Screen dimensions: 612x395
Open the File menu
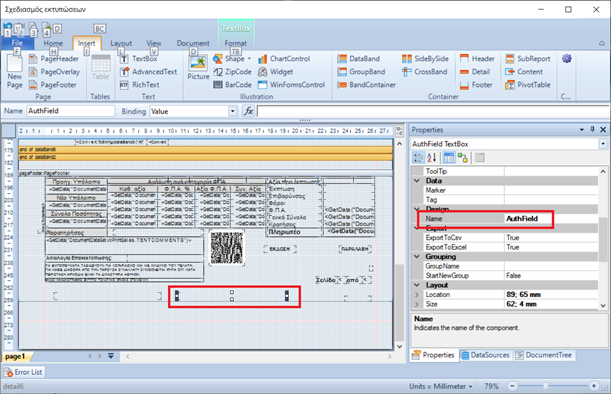[17, 43]
